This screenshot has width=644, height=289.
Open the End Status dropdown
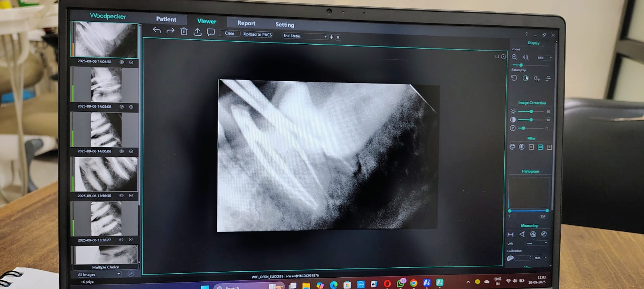[x=305, y=36]
